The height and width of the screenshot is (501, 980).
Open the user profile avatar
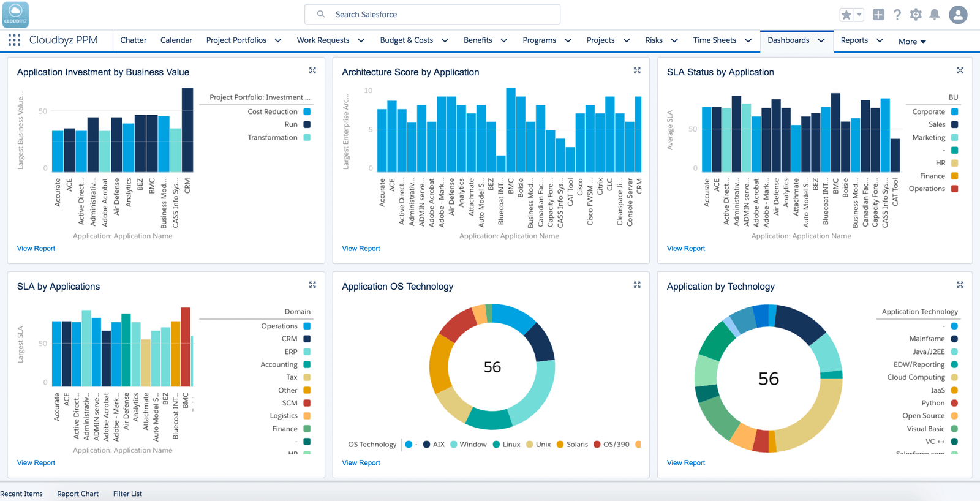pyautogui.click(x=958, y=15)
